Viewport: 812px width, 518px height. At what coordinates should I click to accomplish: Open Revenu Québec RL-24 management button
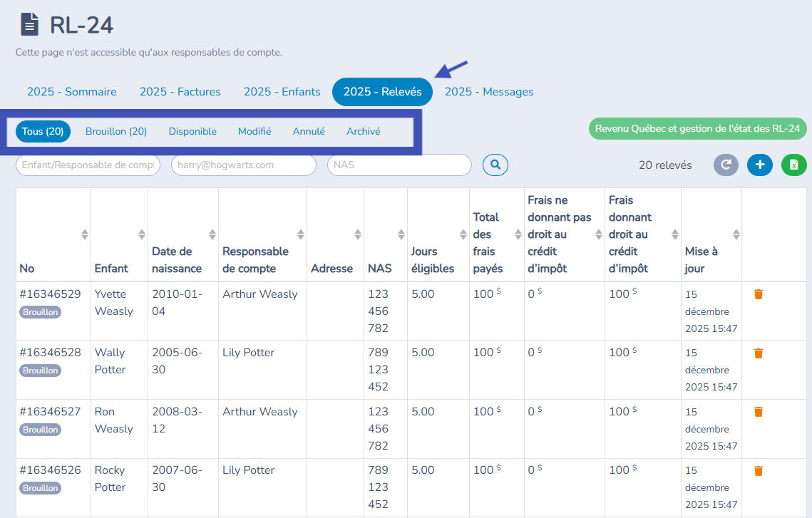[x=697, y=129]
